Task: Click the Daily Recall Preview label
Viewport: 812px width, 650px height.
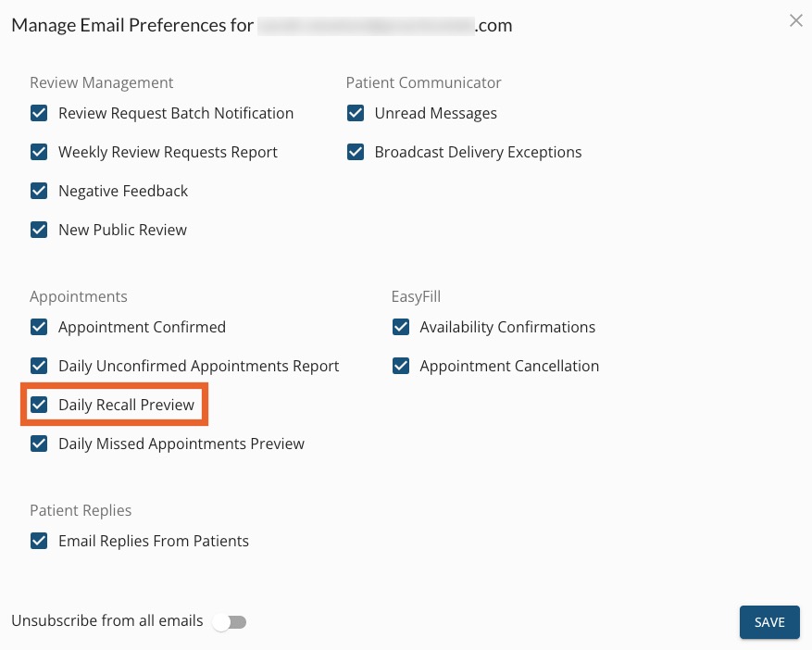Action: (x=126, y=405)
